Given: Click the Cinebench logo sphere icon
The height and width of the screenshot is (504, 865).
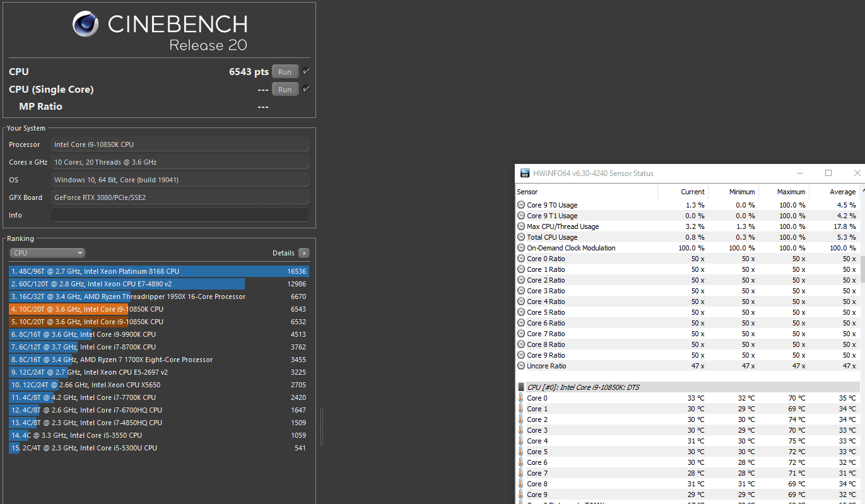Looking at the screenshot, I should click(x=85, y=25).
